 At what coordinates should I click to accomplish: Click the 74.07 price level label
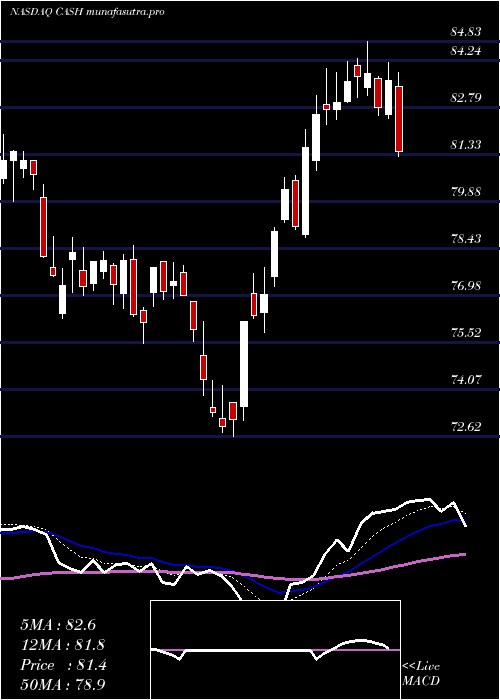click(x=466, y=380)
